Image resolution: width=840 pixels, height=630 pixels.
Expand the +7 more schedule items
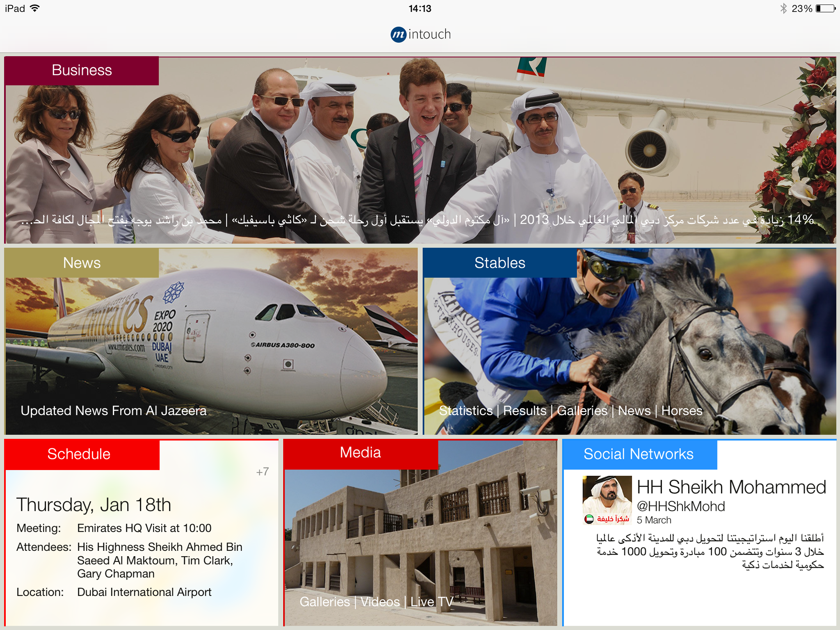coord(262,472)
